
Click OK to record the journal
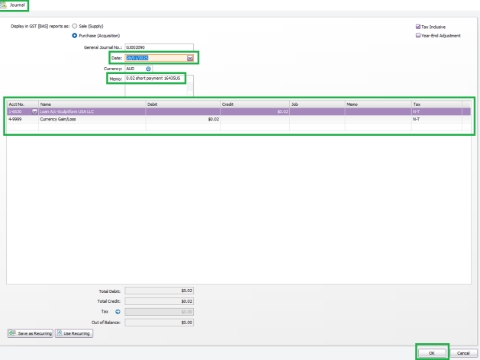click(432, 353)
